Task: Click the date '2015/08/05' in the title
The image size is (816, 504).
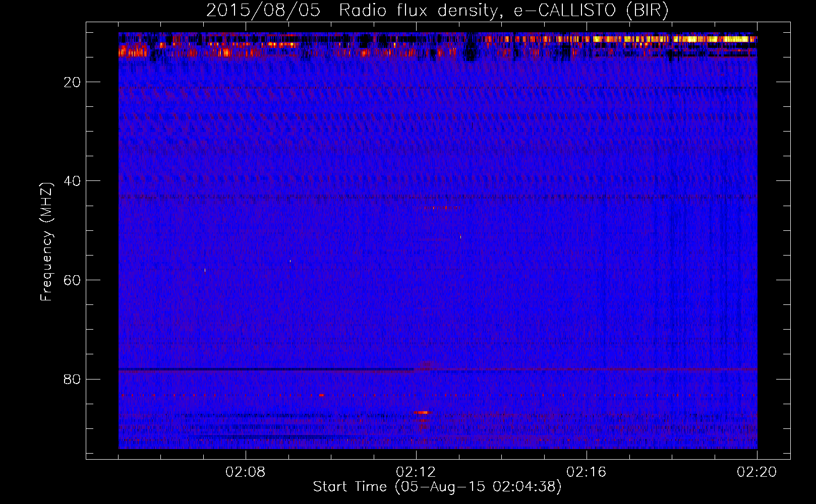Action: [x=263, y=11]
